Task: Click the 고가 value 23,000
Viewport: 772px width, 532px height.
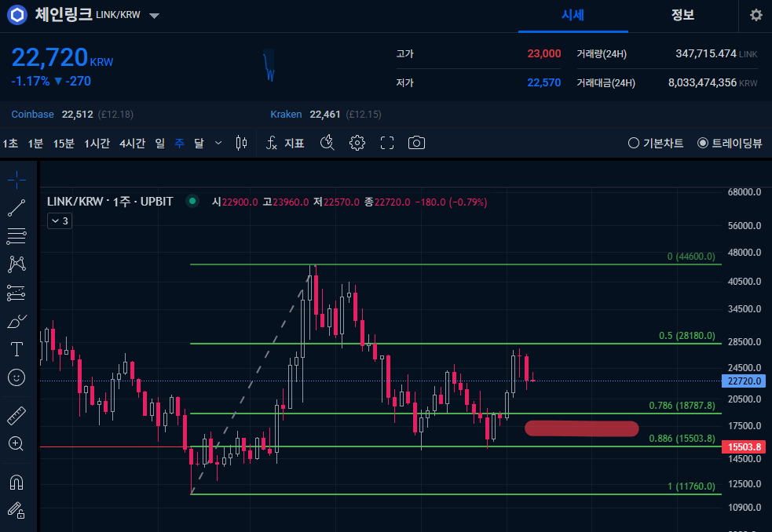Action: 544,53
